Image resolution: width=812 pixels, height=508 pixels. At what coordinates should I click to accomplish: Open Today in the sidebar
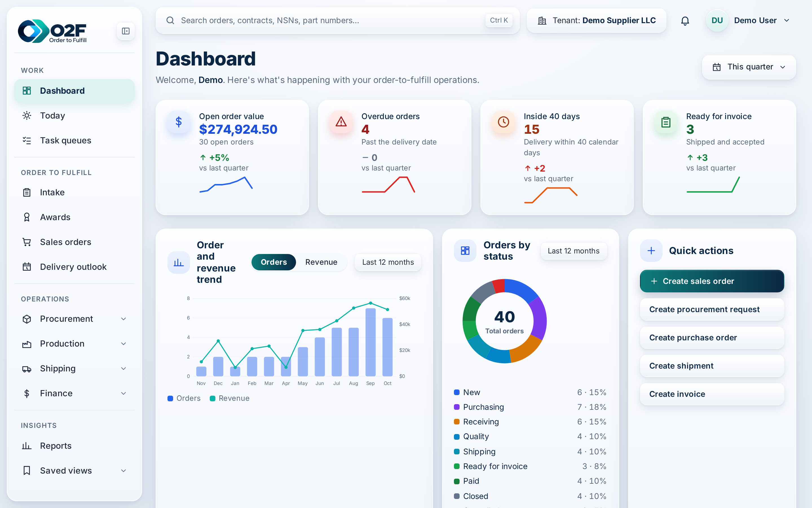point(74,116)
